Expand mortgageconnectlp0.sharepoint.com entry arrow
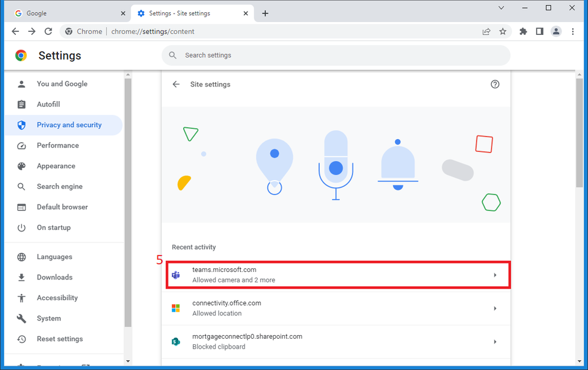 pos(495,342)
